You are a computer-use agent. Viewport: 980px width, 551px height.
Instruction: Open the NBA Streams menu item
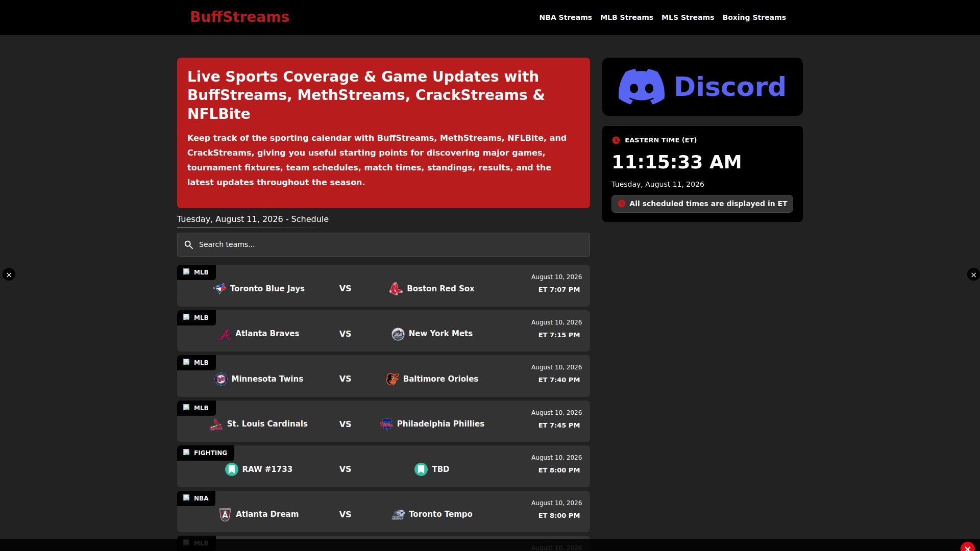click(x=566, y=17)
